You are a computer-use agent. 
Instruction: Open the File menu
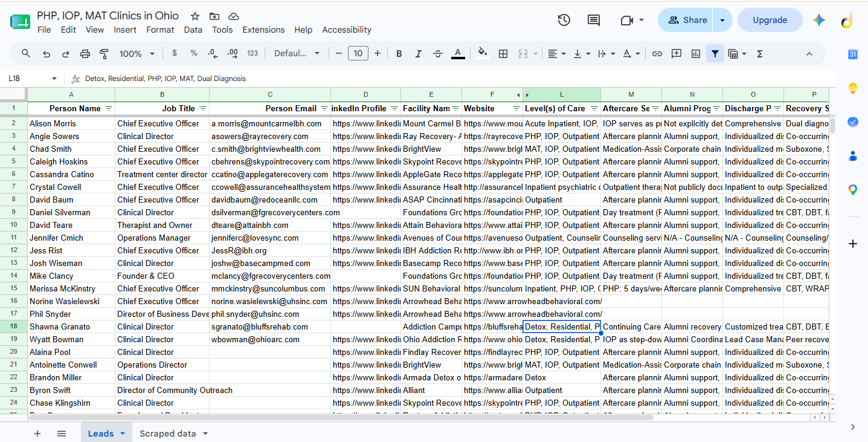pos(44,30)
